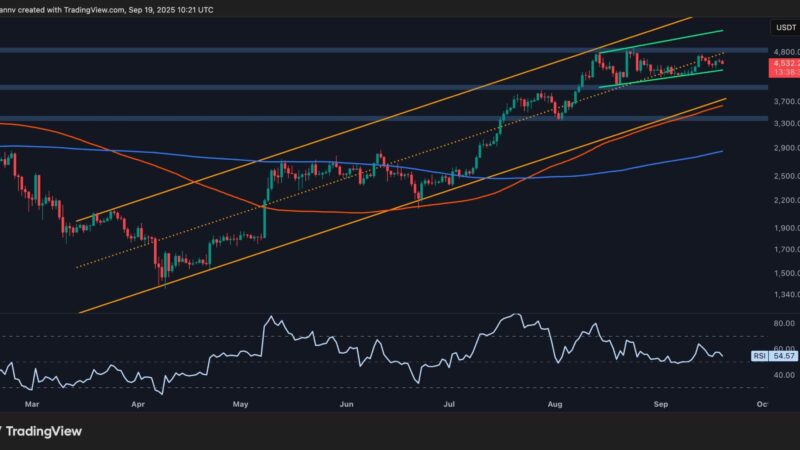Open the USDT currency selector
Screen dimensions: 800x450
point(786,28)
